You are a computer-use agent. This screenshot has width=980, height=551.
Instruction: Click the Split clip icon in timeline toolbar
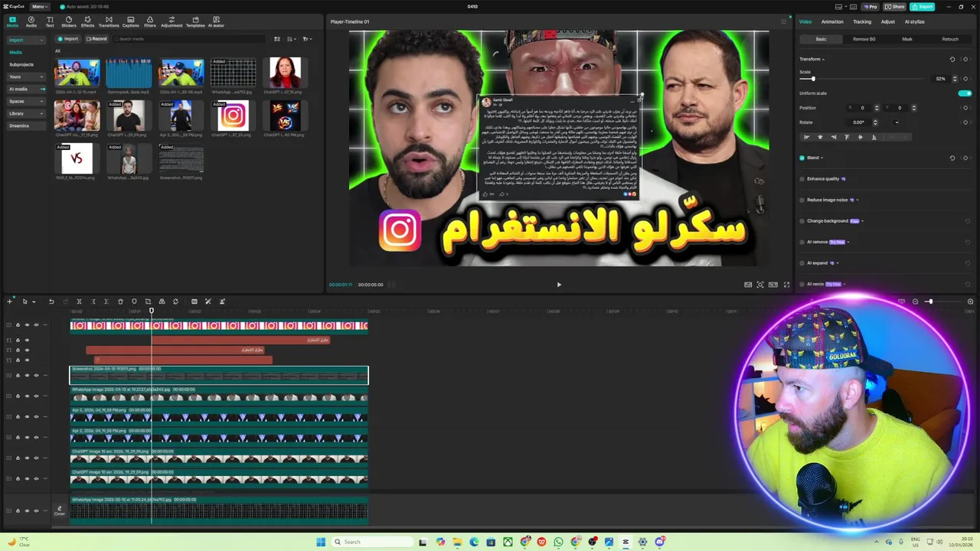click(x=79, y=302)
